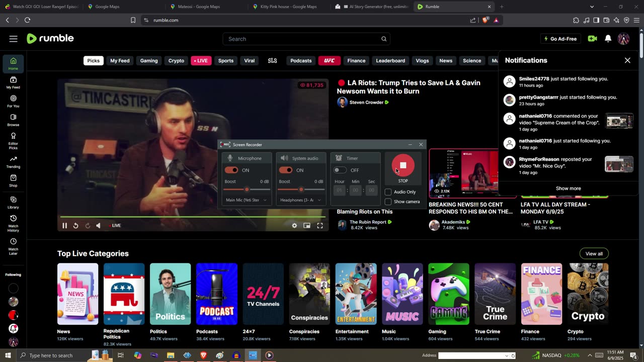The width and height of the screenshot is (644, 362).
Task: Enter fullscreen on the video player
Action: click(x=319, y=226)
